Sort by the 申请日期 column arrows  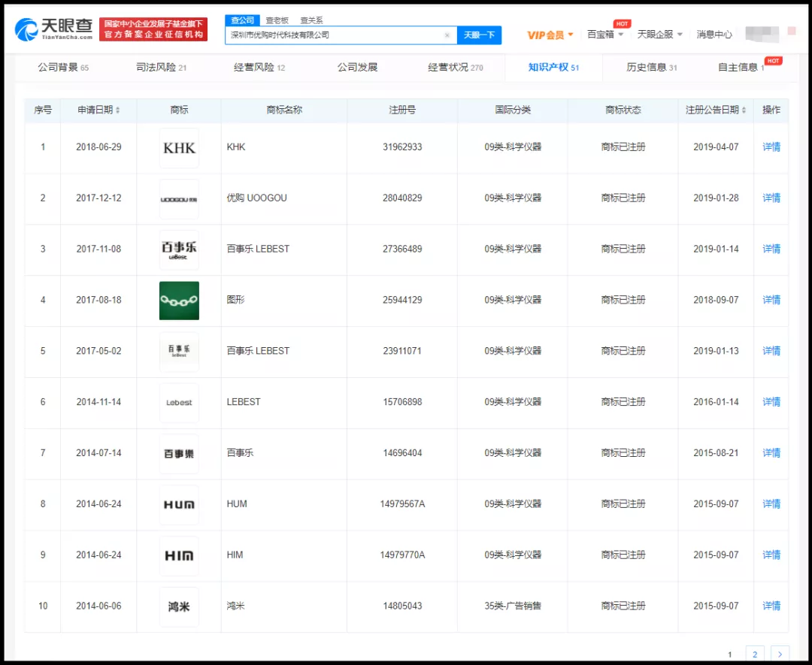pos(117,110)
